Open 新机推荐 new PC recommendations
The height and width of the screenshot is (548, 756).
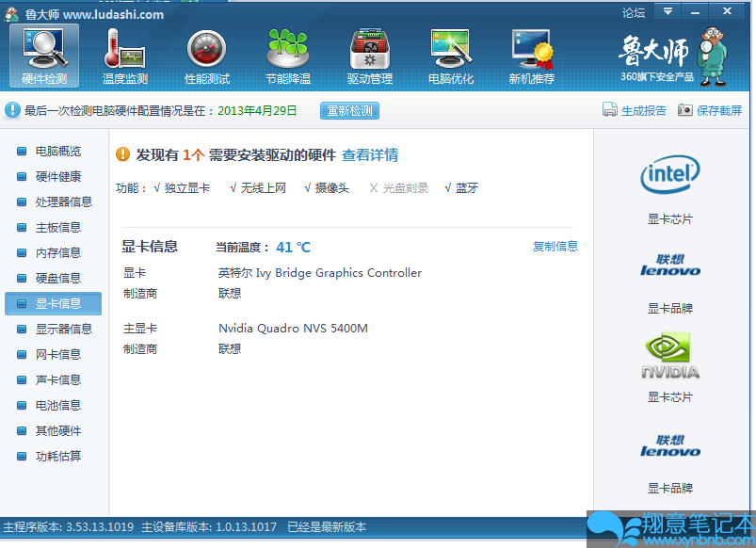[x=532, y=56]
